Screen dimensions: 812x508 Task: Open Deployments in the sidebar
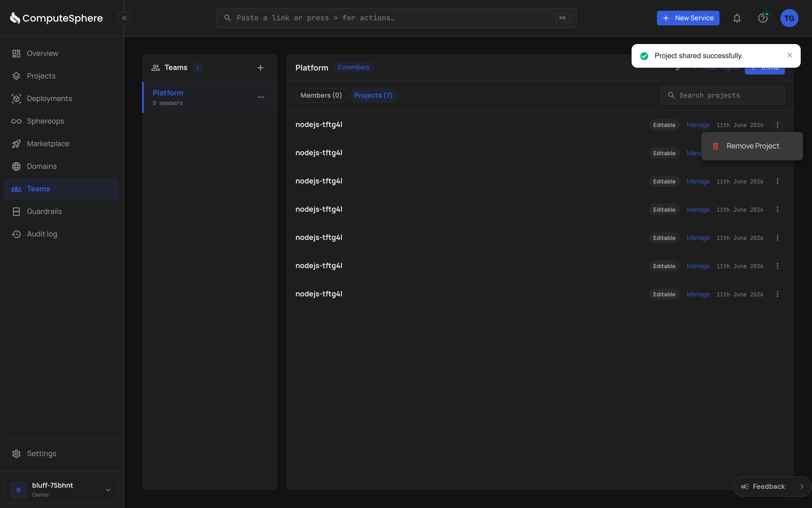point(62,98)
